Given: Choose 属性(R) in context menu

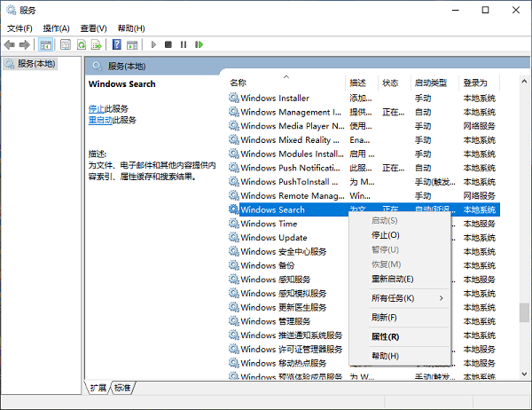Looking at the screenshot, I should pos(400,336).
